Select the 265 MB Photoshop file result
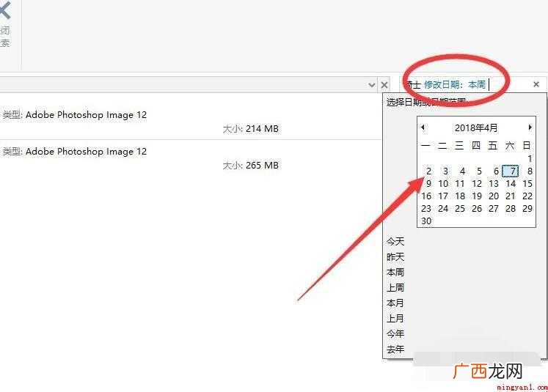The width and height of the screenshot is (548, 392). point(191,158)
